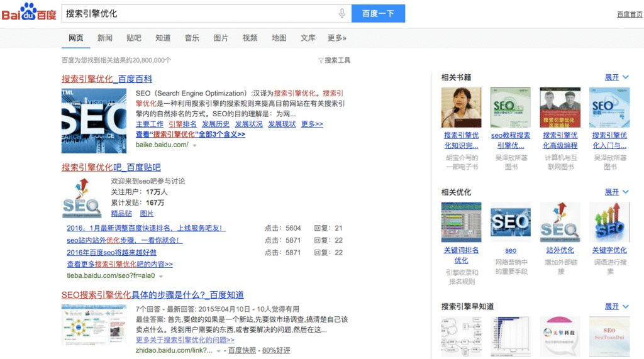Open the 更多» menu in navigation

click(337, 38)
